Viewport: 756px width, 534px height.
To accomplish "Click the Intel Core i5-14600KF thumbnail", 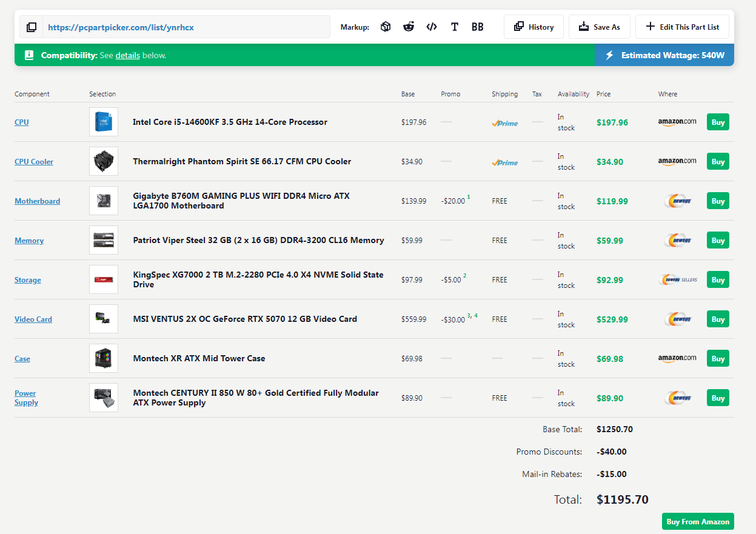I will 104,122.
